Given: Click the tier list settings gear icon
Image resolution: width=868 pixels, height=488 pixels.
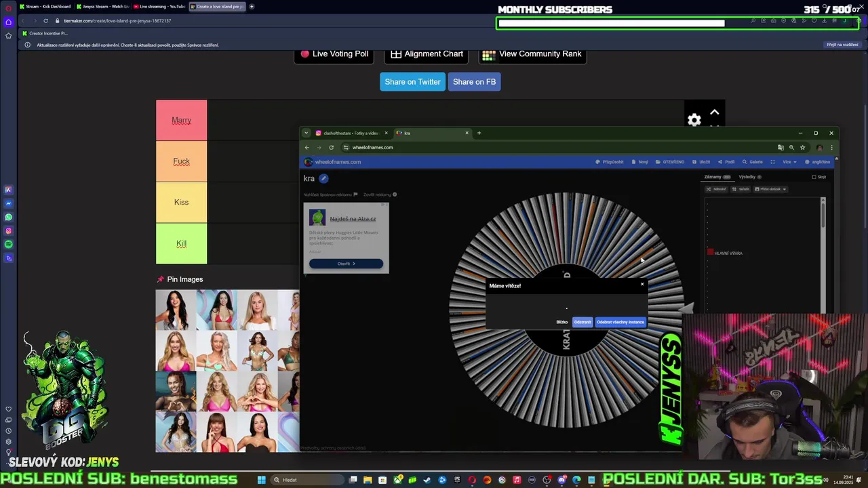Looking at the screenshot, I should pyautogui.click(x=694, y=121).
